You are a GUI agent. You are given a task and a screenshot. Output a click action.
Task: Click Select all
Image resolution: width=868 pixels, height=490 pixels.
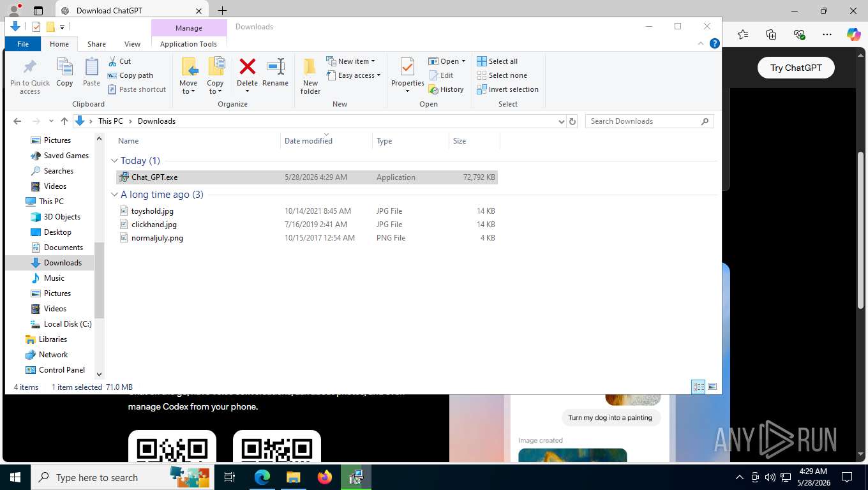pyautogui.click(x=497, y=61)
